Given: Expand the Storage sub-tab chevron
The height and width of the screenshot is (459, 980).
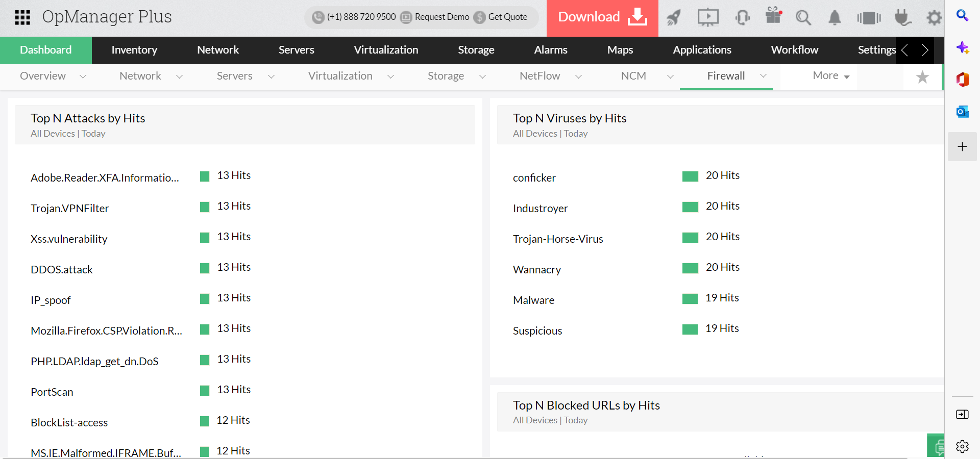Looking at the screenshot, I should [x=482, y=76].
